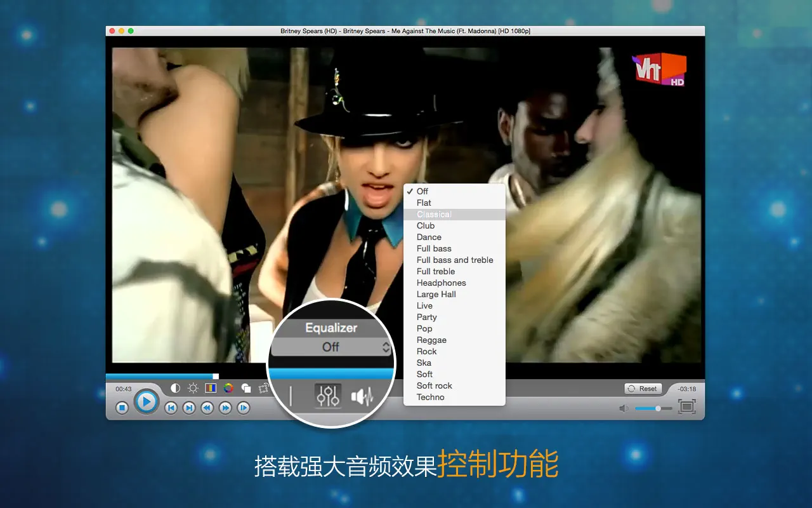Click the large round play button
Viewport: 812px width, 508px height.
pyautogui.click(x=146, y=401)
